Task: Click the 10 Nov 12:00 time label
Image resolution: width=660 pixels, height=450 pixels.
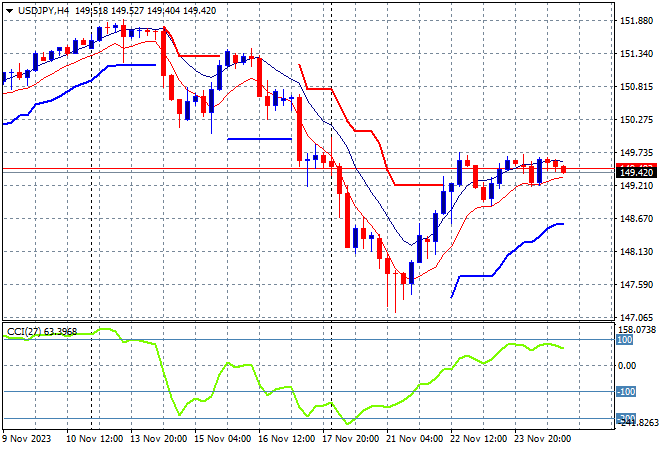Action: click(x=95, y=439)
